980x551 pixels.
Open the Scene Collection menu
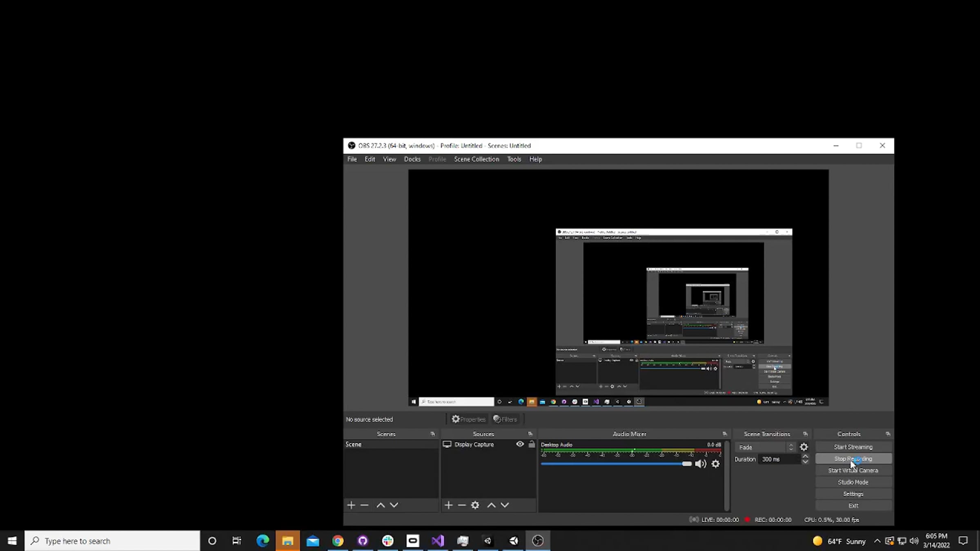(477, 159)
